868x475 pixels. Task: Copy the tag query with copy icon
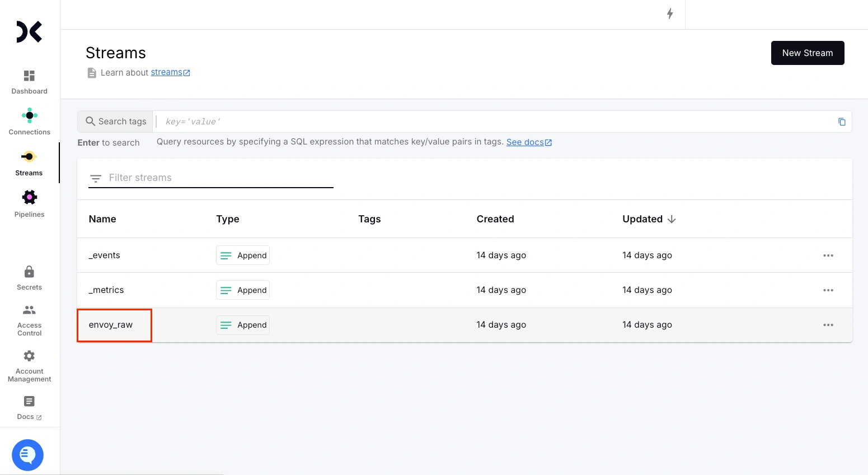coord(842,122)
